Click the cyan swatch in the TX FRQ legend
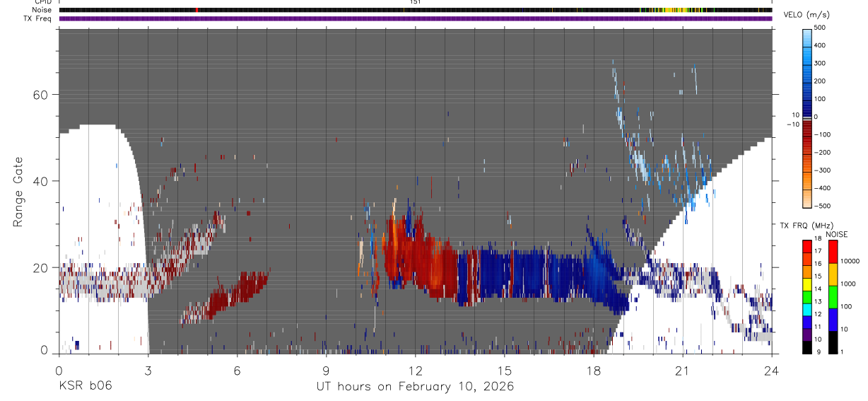The width and height of the screenshot is (868, 401). coord(807,310)
